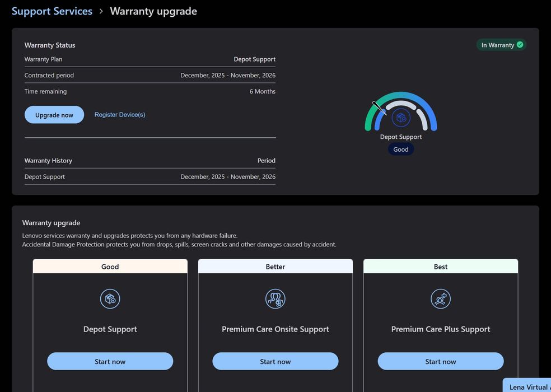The width and height of the screenshot is (551, 392).
Task: Click Start now under Premium Care Onsite Support
Action: tap(275, 361)
